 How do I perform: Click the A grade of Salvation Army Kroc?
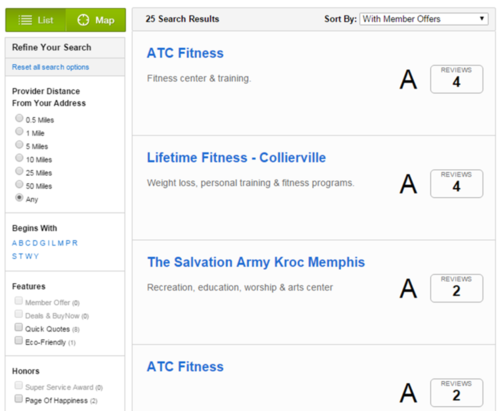408,289
